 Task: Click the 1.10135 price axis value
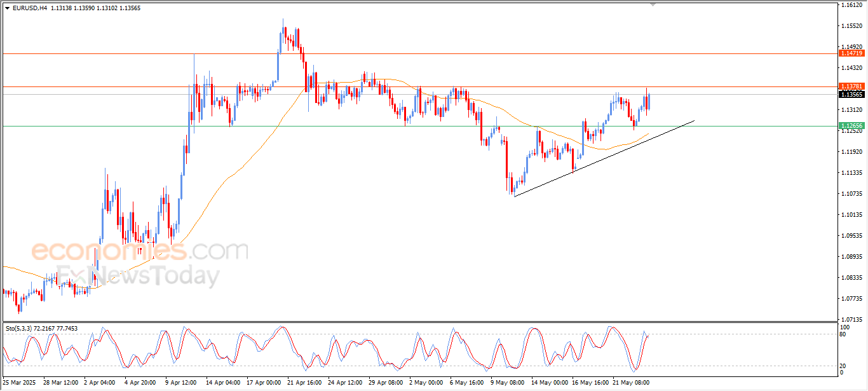(851, 215)
